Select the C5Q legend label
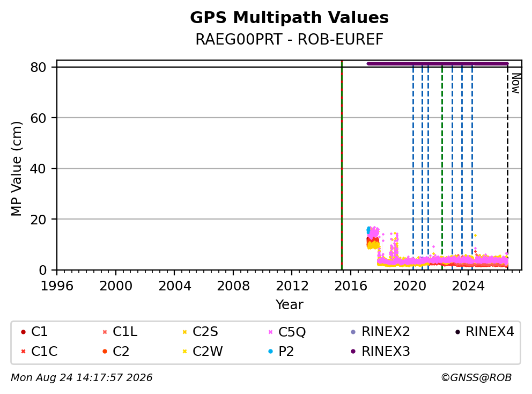Screen dimensions: 532x394 [x=292, y=332]
